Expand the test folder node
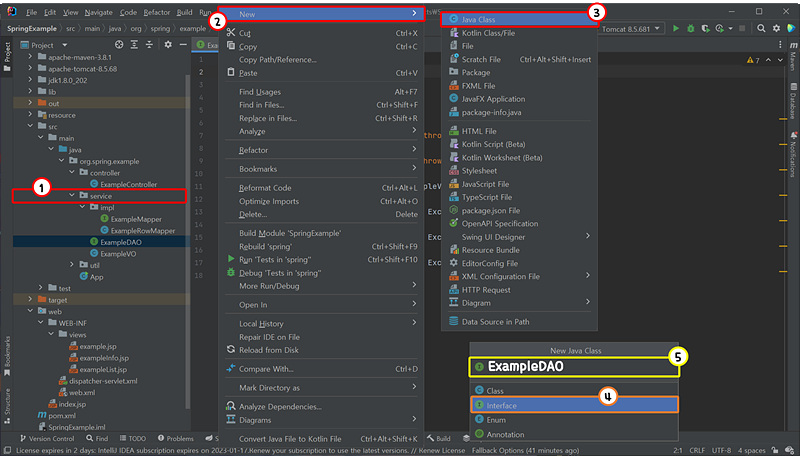This screenshot has height=456, width=800. [40, 288]
